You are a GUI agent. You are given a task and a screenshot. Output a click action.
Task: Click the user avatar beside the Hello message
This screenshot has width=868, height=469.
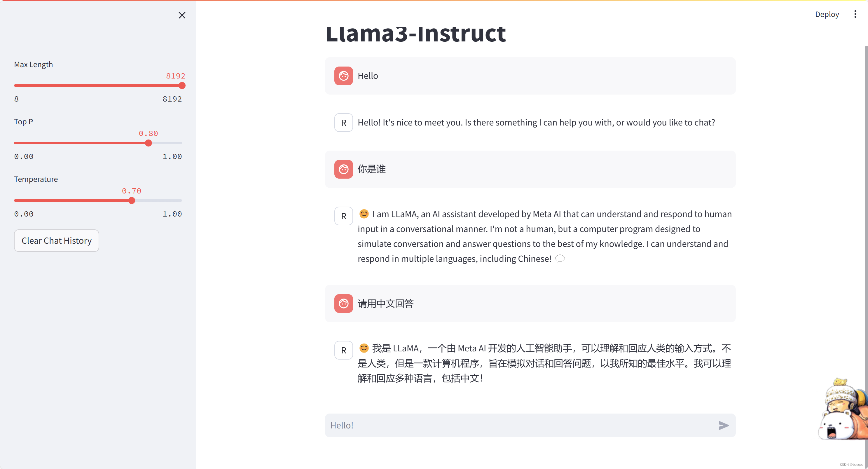pos(343,76)
